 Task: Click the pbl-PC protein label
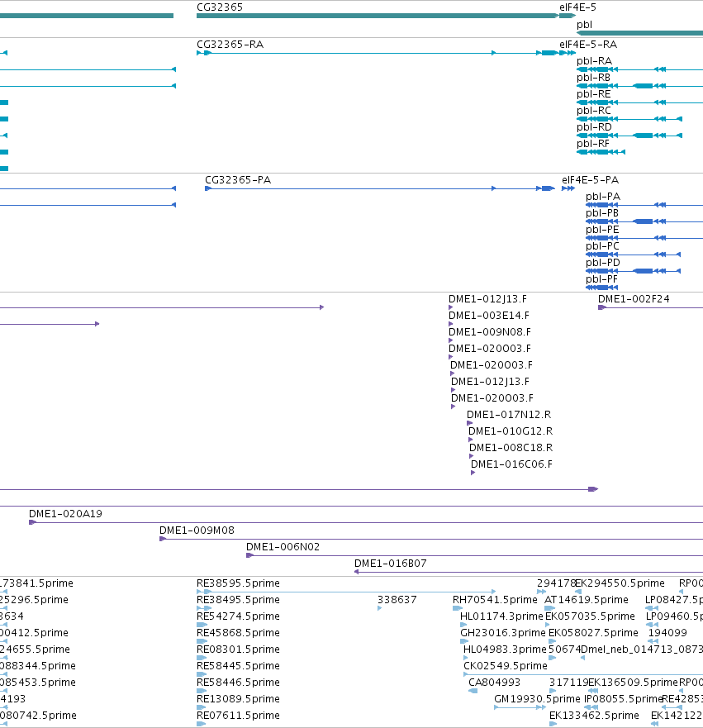click(602, 245)
